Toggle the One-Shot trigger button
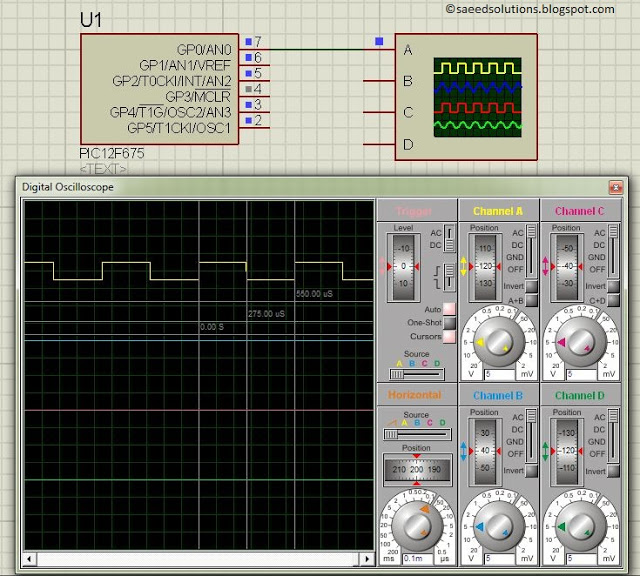Viewport: 640px width, 576px height. pyautogui.click(x=449, y=323)
